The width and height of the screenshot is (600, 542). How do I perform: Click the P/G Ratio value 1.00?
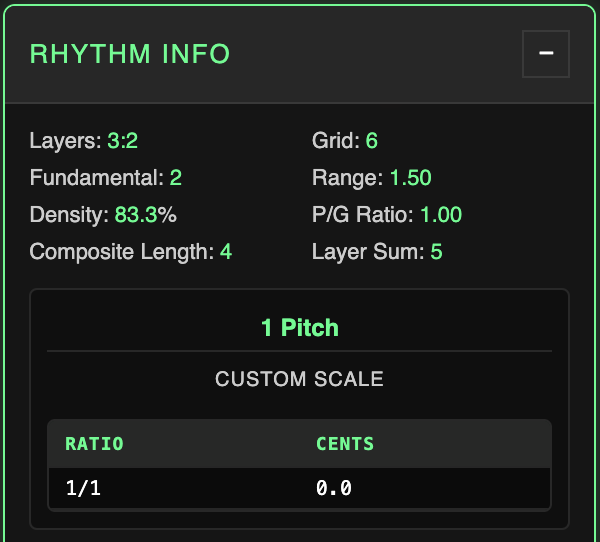point(441,214)
